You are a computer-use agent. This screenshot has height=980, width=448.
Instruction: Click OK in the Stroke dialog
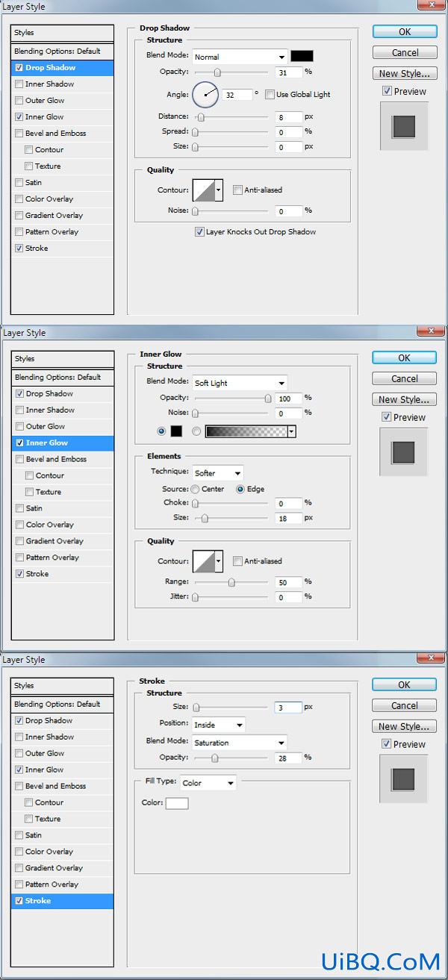(x=404, y=684)
